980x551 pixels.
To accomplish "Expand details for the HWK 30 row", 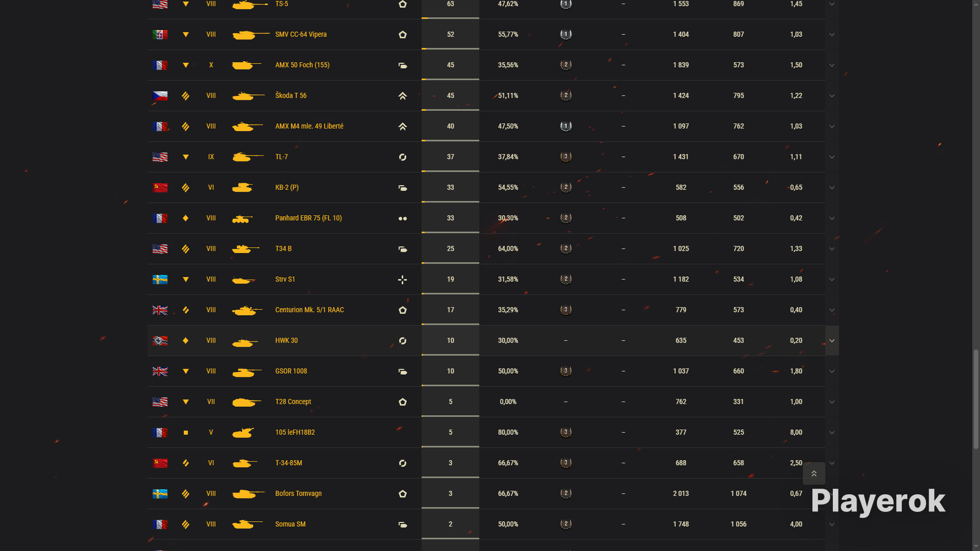I will (832, 341).
